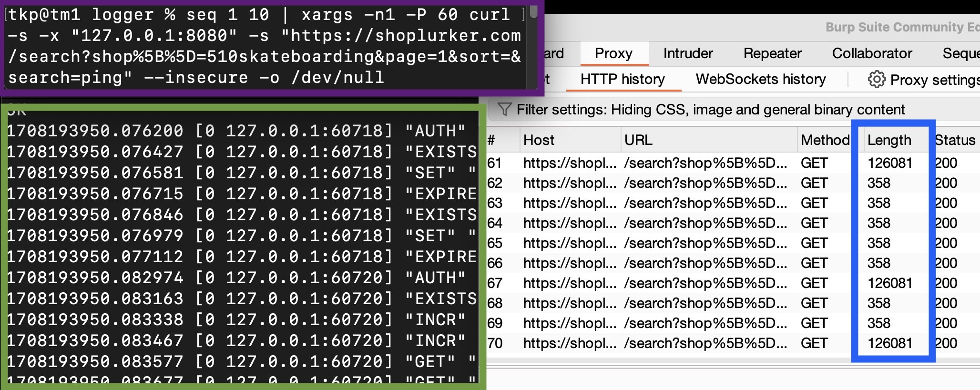Click log timestamp 1708193950.076200 in terminal
The width and height of the screenshot is (980, 390).
coord(95,131)
